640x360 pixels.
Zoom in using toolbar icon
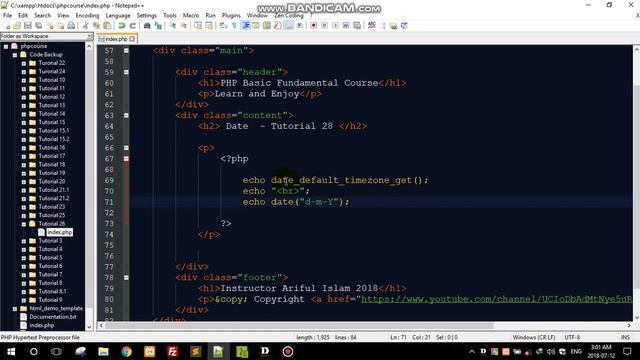[x=173, y=26]
